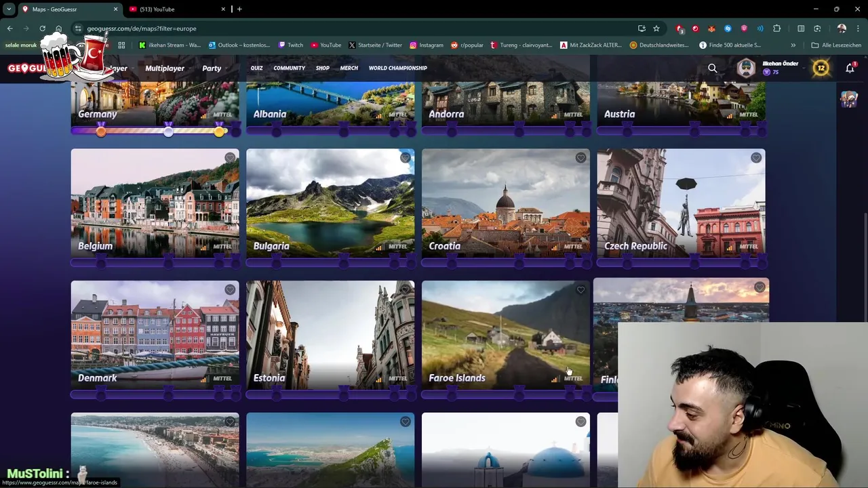Click the browser reload icon
This screenshot has width=868, height=488.
(x=42, y=28)
